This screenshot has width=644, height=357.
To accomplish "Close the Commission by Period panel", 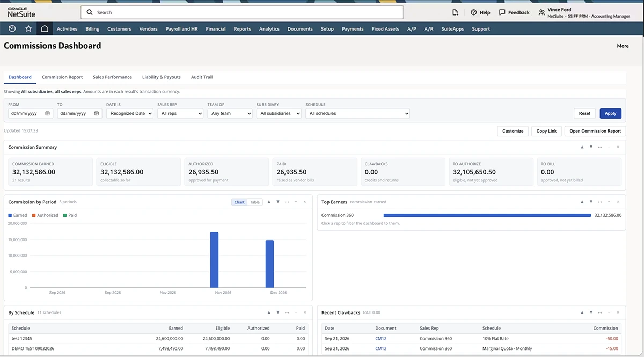I will (x=305, y=202).
